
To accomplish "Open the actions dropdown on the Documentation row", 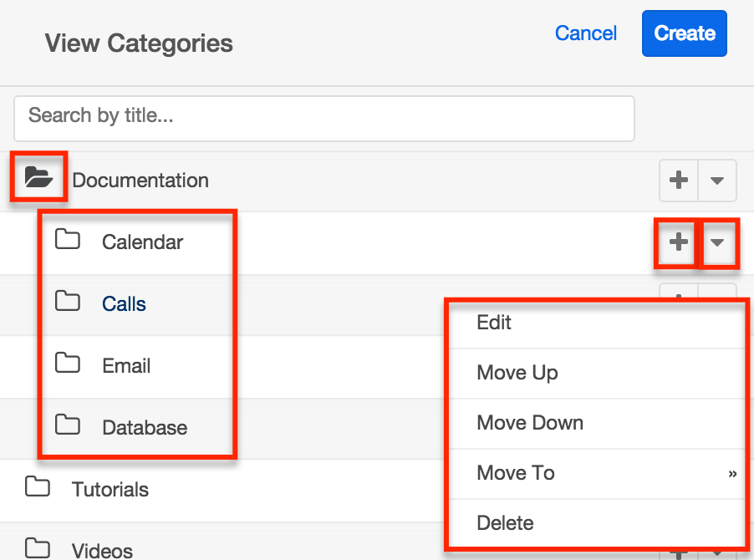I will tap(717, 181).
